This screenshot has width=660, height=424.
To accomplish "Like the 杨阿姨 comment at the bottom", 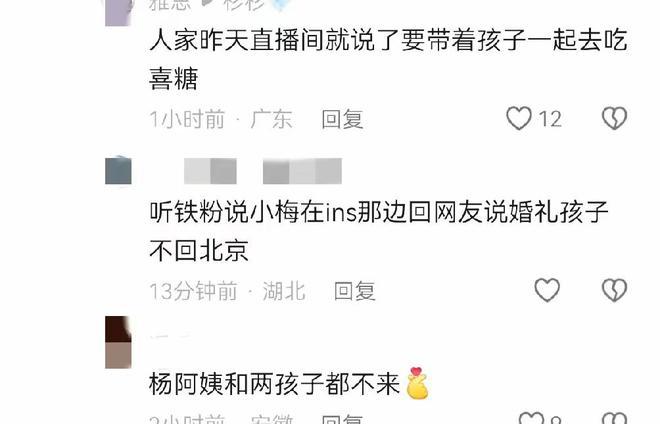I will pyautogui.click(x=531, y=419).
